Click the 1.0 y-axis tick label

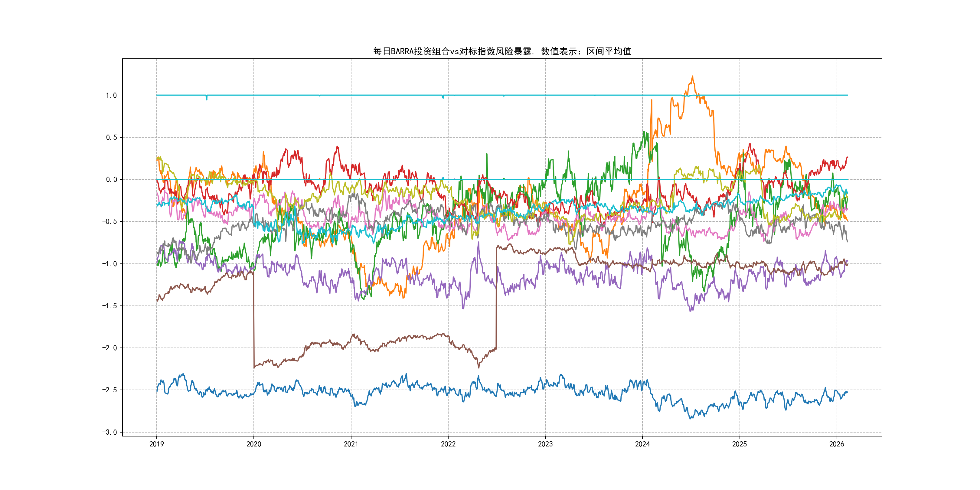pyautogui.click(x=111, y=96)
